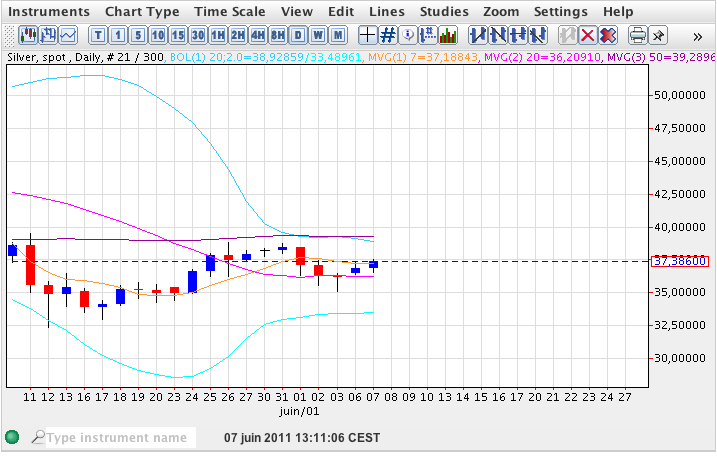The image size is (717, 459).
Task: Open the Studies menu
Action: pyautogui.click(x=444, y=12)
